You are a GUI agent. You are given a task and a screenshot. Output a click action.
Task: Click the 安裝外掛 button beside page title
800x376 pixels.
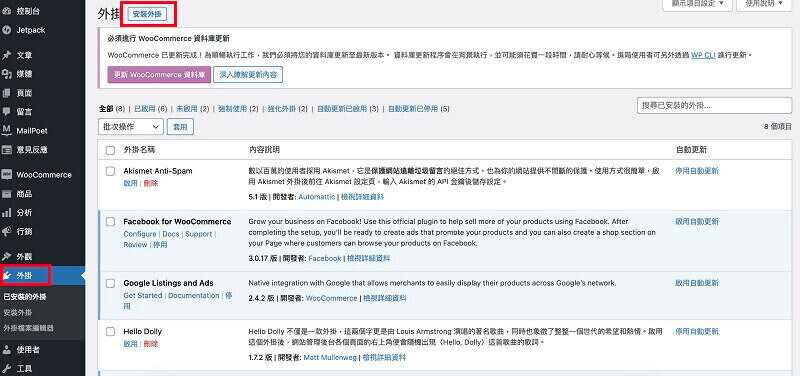point(147,15)
